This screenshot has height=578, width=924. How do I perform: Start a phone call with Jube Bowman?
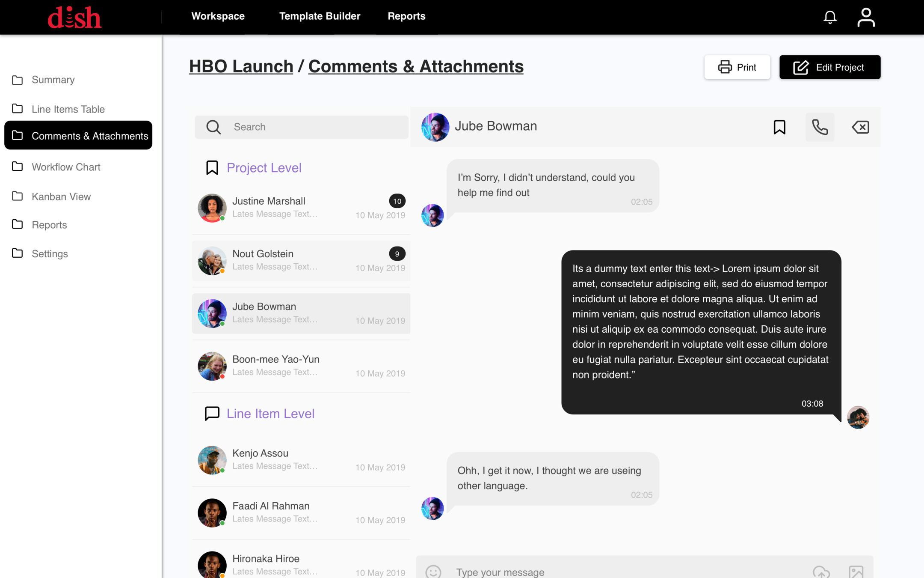pos(820,127)
